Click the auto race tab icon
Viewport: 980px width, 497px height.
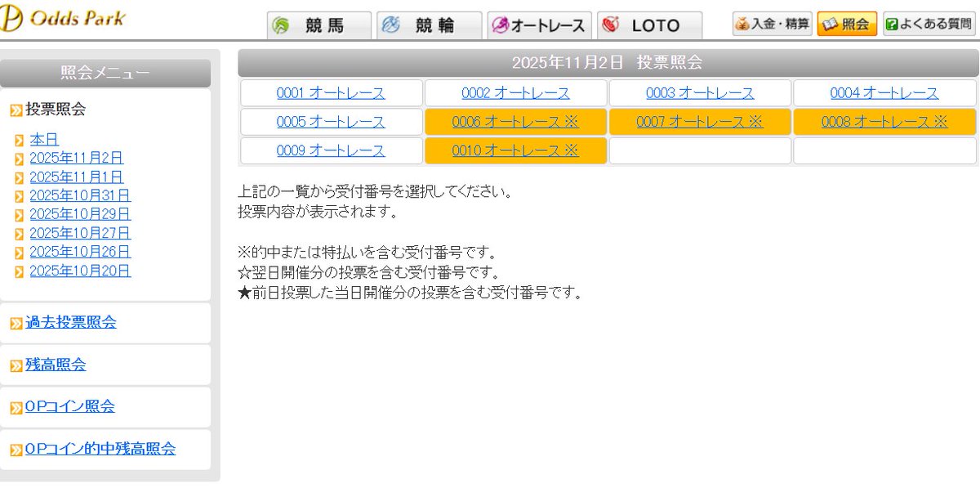[500, 25]
